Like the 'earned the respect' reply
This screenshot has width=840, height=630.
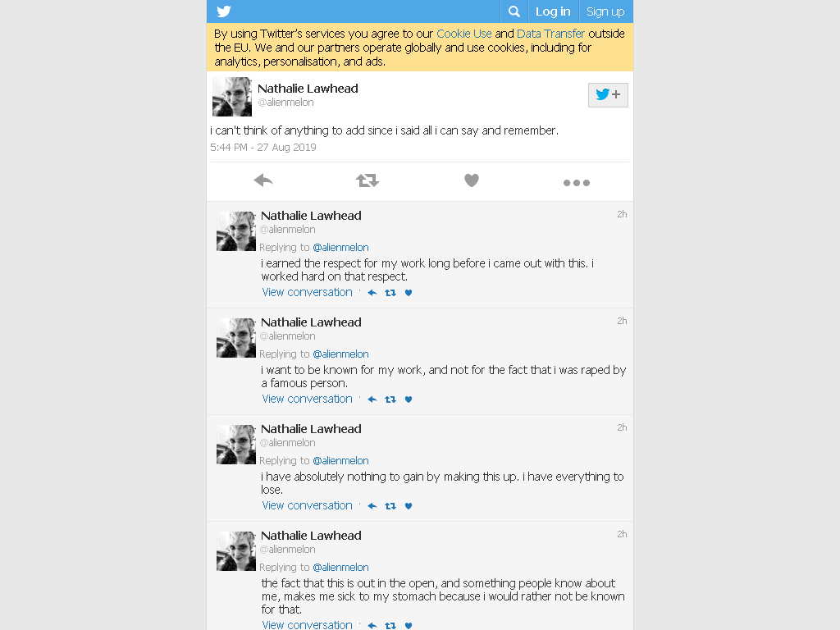coord(409,293)
